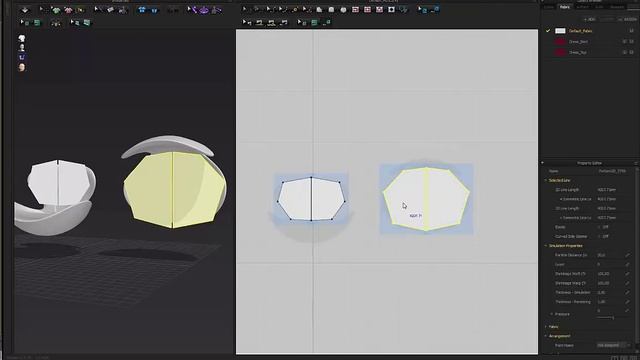Click the last right-side icon on Dress_Skirt row
The image size is (640, 360).
pyautogui.click(x=631, y=42)
